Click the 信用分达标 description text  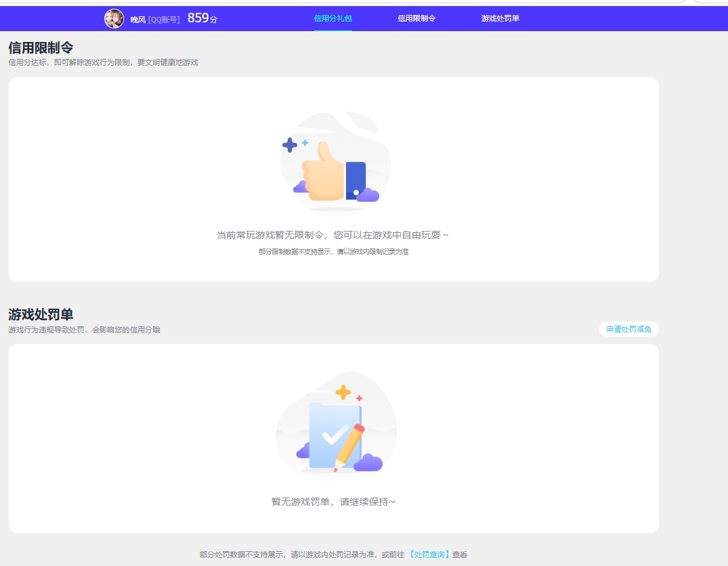coord(103,62)
